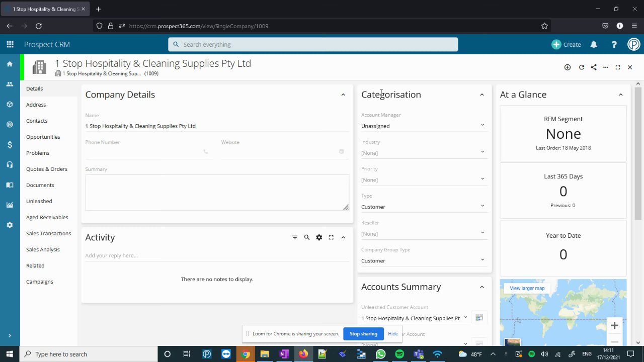Image resolution: width=644 pixels, height=362 pixels.
Task: Expand company record to full screen
Action: coord(618,67)
